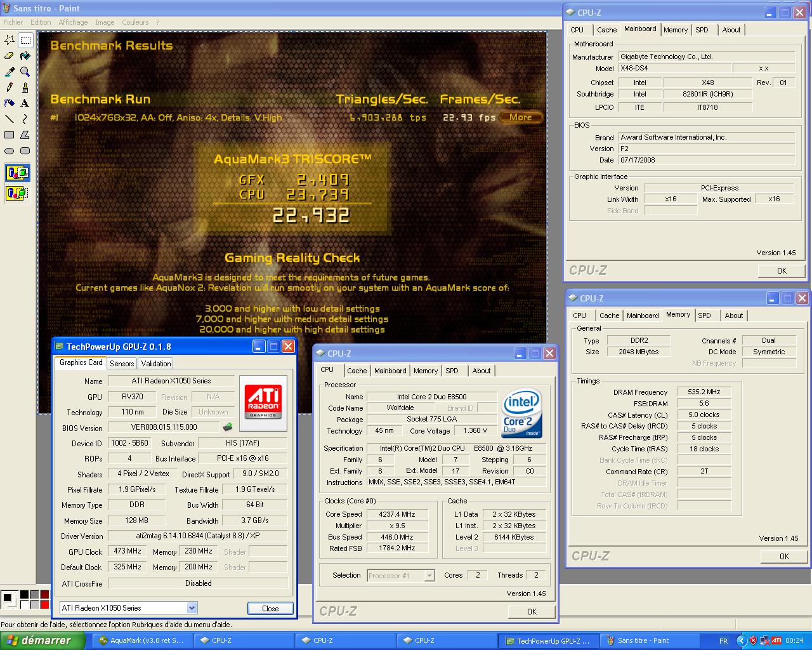
Task: Pick the dark gray color swatch
Action: (x=34, y=595)
